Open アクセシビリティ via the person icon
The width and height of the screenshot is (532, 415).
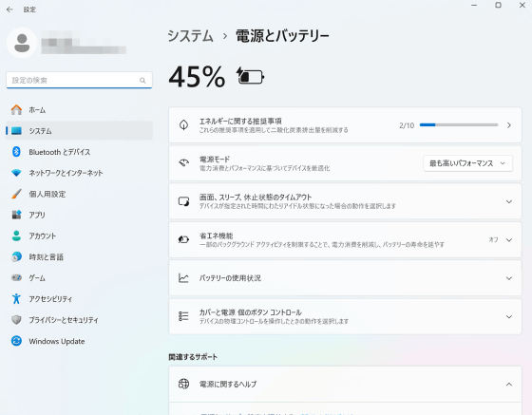point(16,299)
